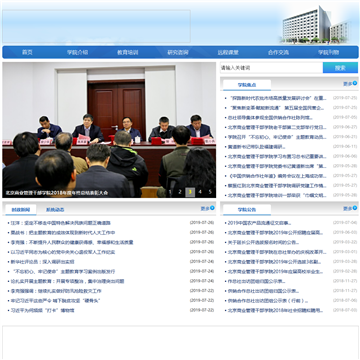This screenshot has width=360, height=360.
Task: Open the 首页 home menu item
Action: [x=27, y=52]
